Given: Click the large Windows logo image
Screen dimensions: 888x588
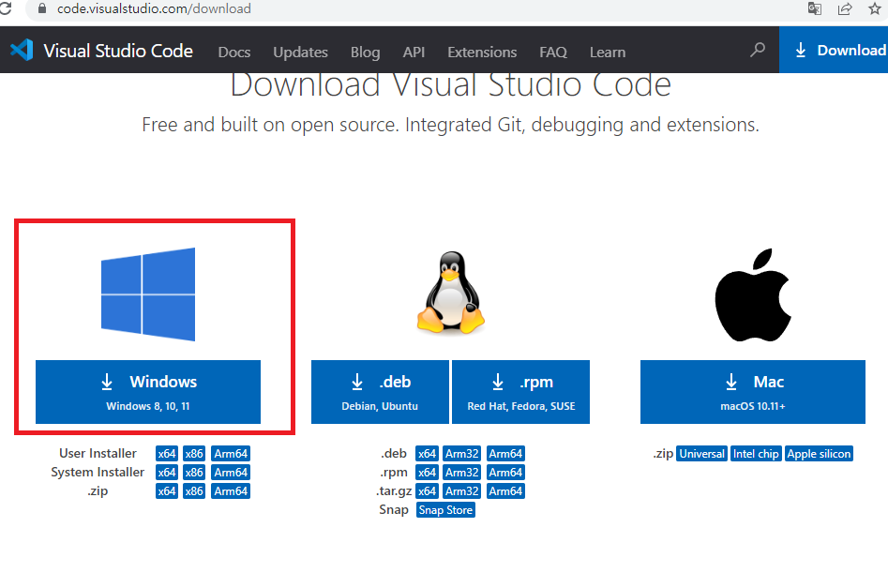Looking at the screenshot, I should 148,294.
